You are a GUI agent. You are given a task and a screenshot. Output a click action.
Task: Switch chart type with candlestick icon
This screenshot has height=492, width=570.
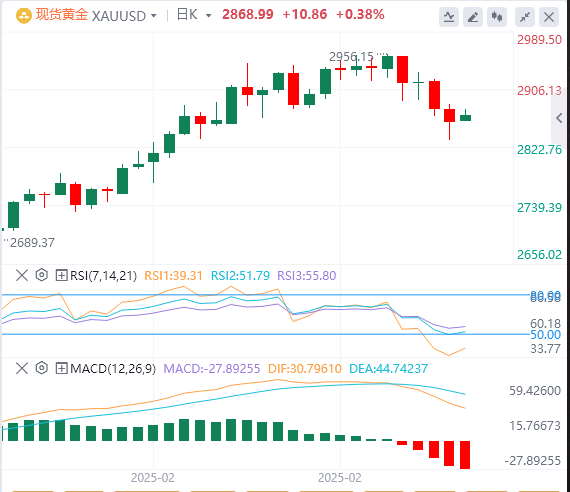pos(497,16)
